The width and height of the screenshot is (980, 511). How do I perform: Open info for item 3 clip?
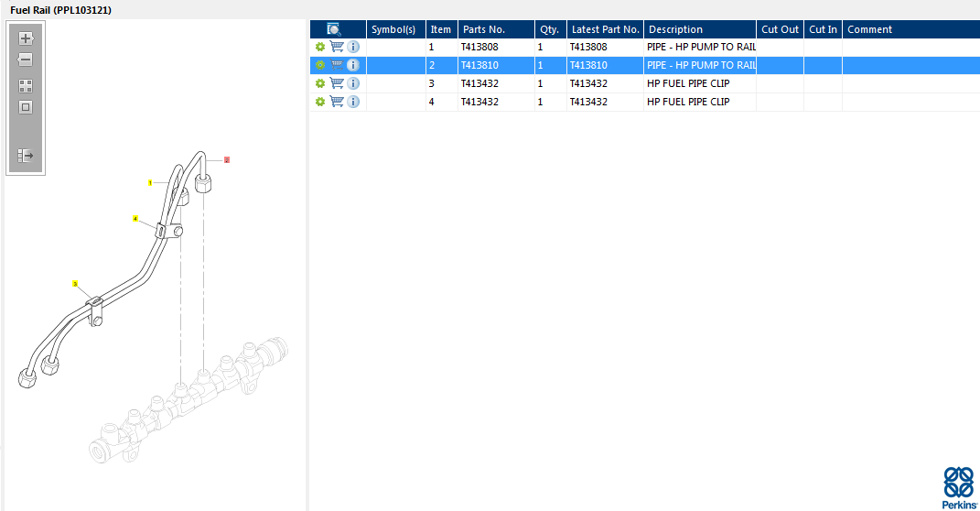353,83
